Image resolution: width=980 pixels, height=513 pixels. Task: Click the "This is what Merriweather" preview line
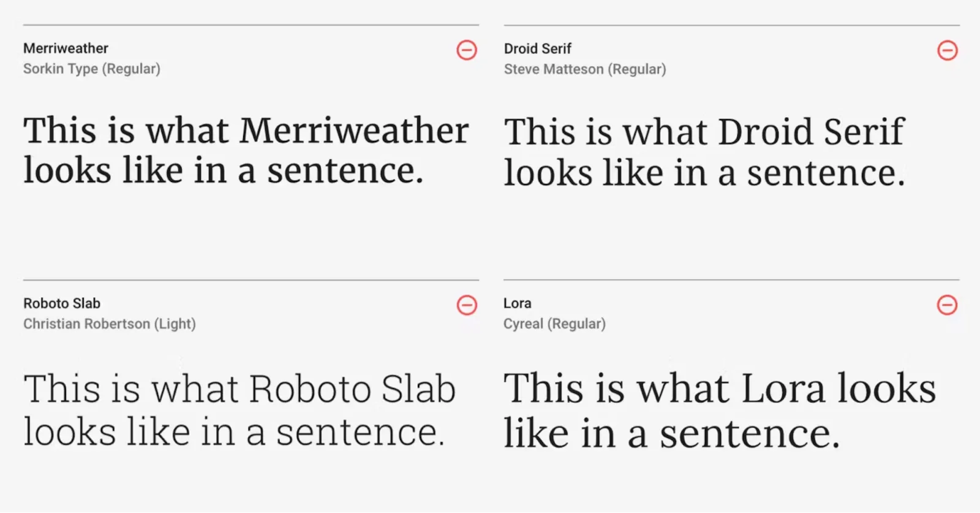(x=246, y=131)
